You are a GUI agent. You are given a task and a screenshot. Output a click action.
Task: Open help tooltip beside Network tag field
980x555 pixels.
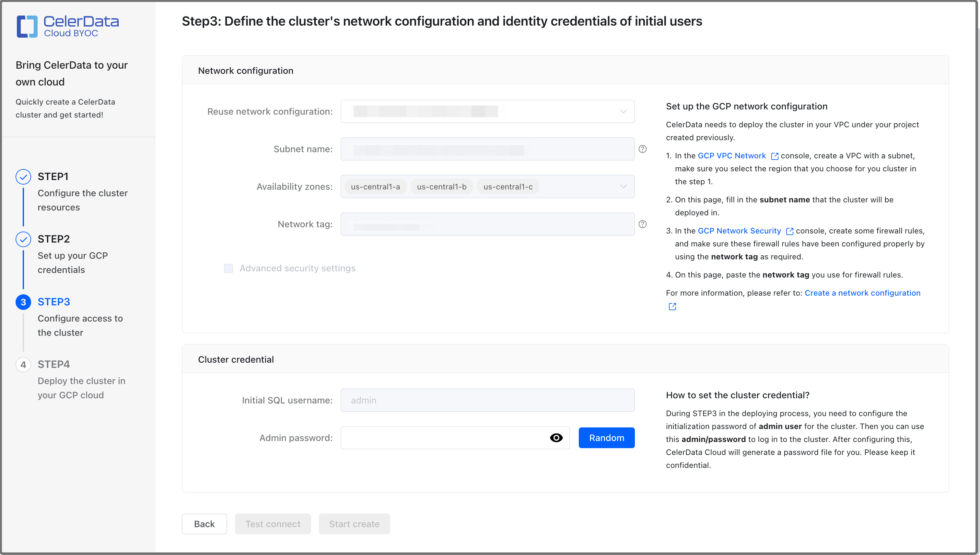point(642,224)
